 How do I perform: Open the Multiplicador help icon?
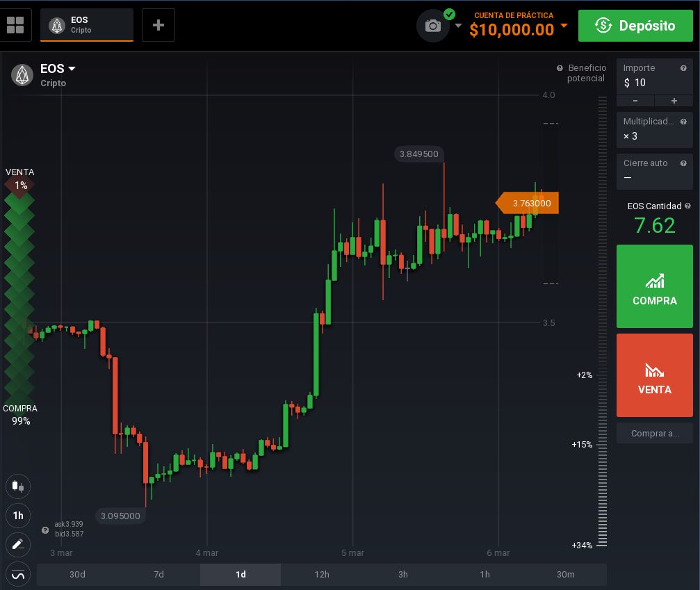point(683,122)
